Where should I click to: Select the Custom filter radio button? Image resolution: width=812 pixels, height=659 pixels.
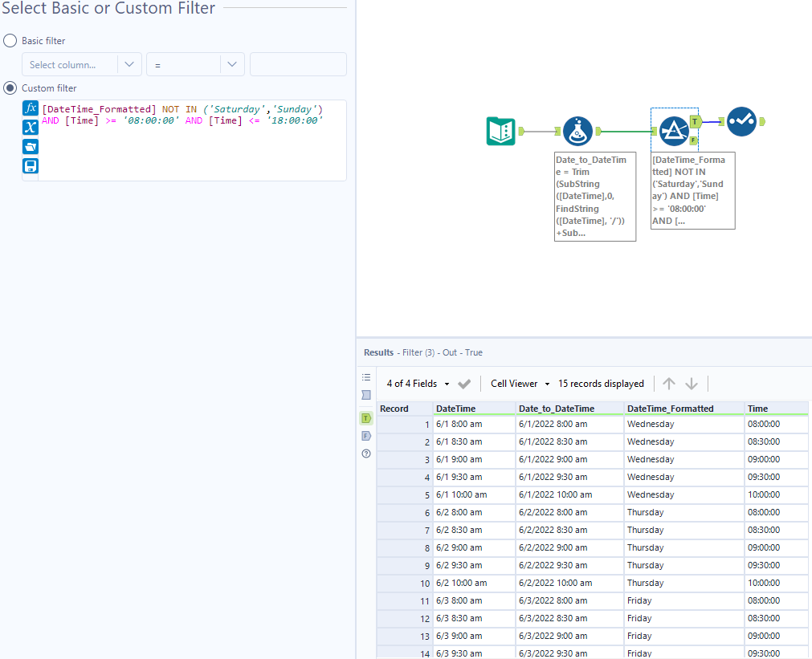point(10,88)
